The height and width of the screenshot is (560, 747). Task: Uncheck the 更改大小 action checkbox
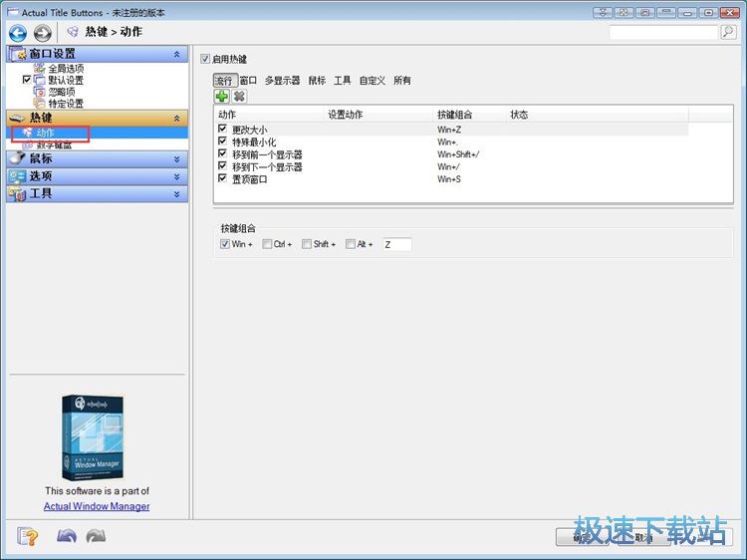click(x=223, y=129)
